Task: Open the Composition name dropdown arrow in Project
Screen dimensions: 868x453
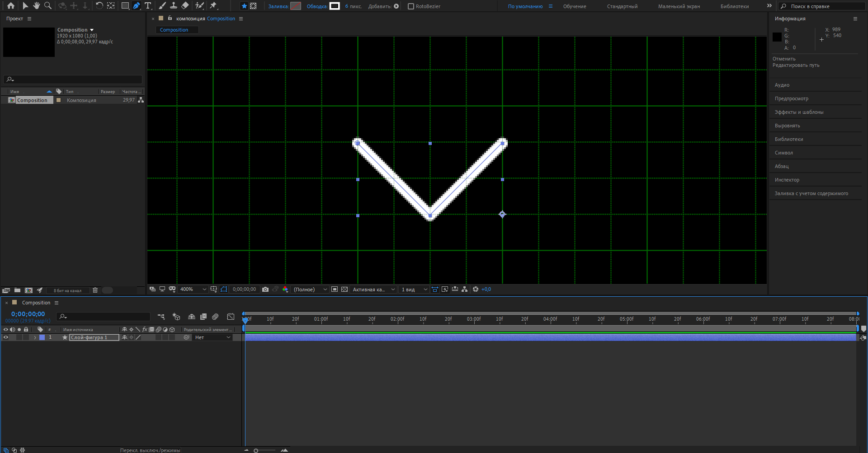Action: point(92,30)
